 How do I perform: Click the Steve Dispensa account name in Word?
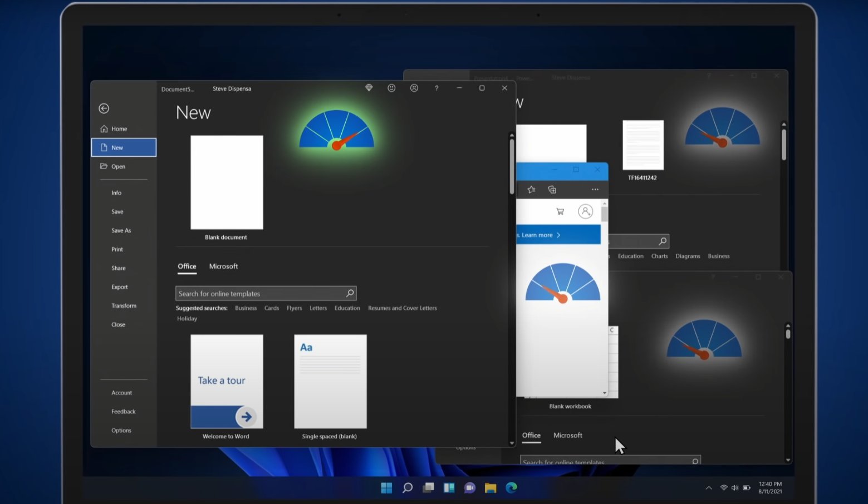tap(232, 88)
